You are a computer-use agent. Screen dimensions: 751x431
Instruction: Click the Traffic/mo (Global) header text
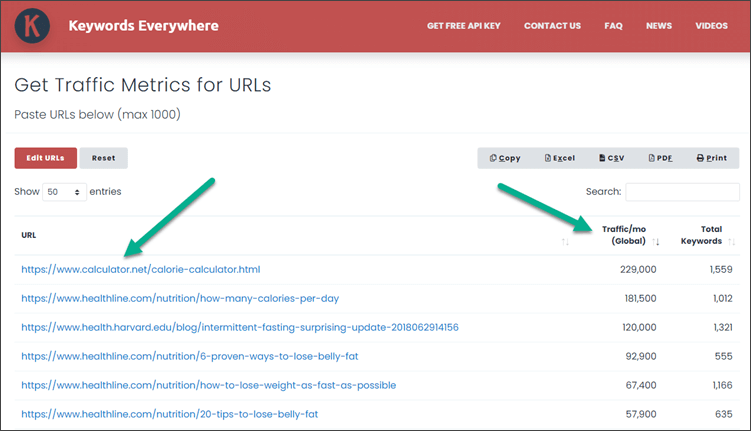tap(624, 235)
